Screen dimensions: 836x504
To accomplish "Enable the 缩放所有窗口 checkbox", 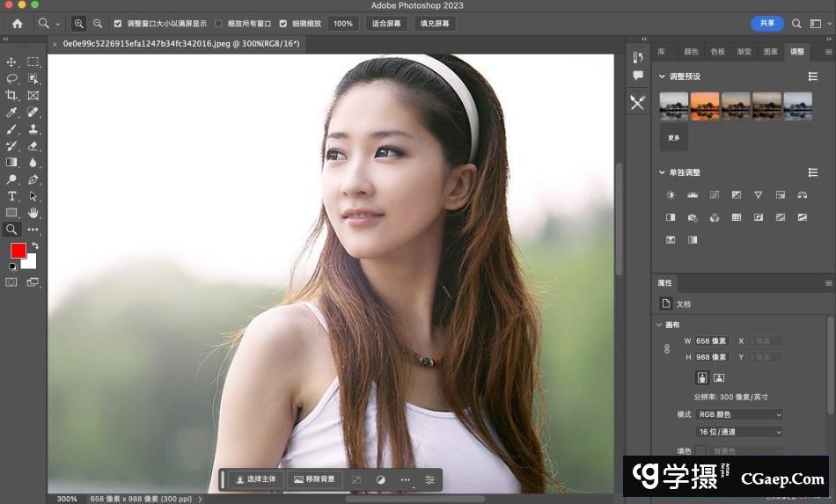I will (218, 24).
